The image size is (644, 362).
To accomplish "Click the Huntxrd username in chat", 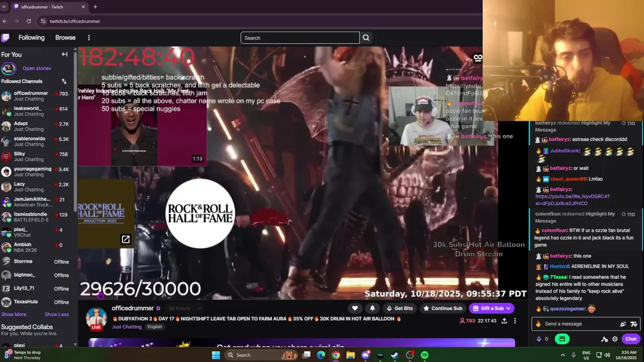I will (x=559, y=266).
